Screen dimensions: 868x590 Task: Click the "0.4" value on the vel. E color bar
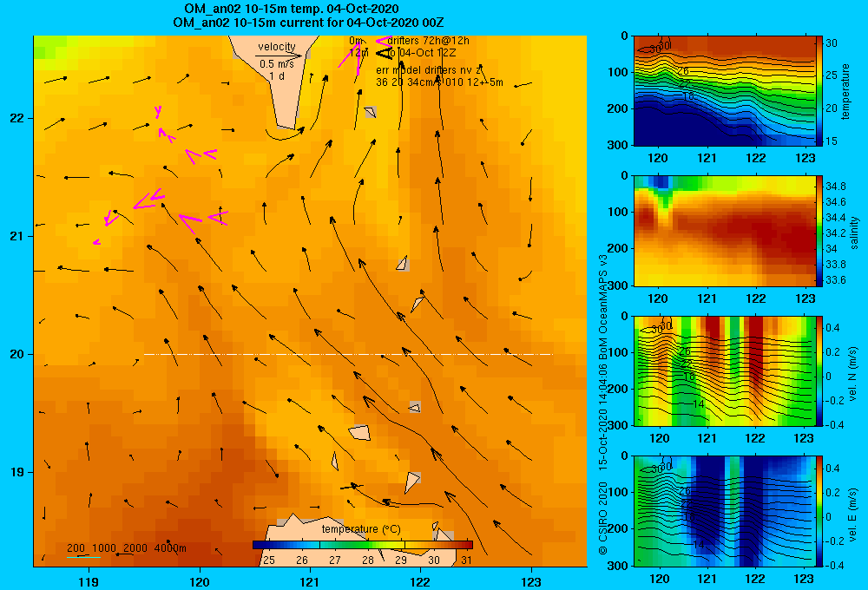click(x=832, y=469)
